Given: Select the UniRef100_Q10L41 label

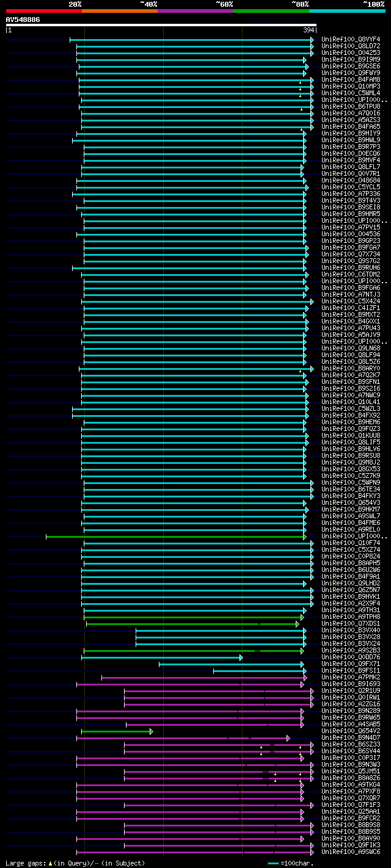Looking at the screenshot, I should pos(351,402).
